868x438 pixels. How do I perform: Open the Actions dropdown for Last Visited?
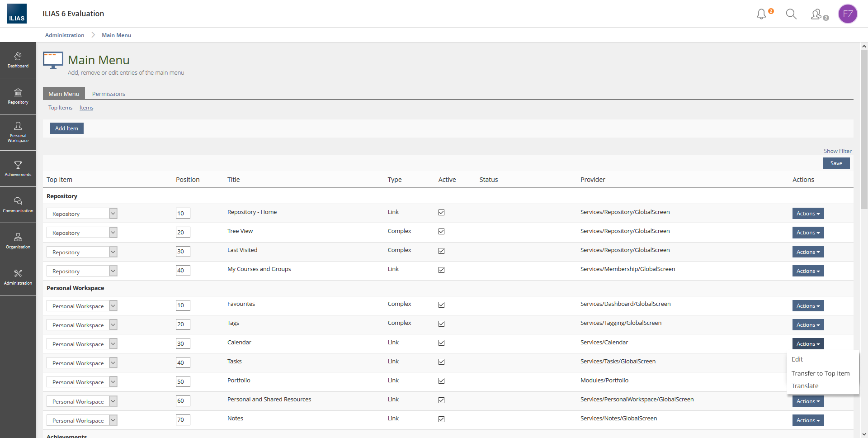click(x=808, y=252)
